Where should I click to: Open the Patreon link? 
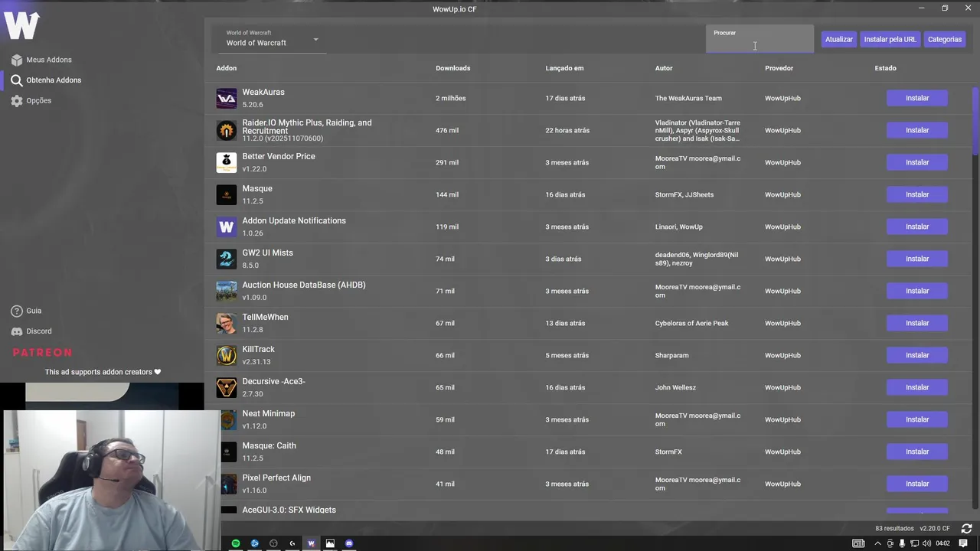click(x=42, y=352)
